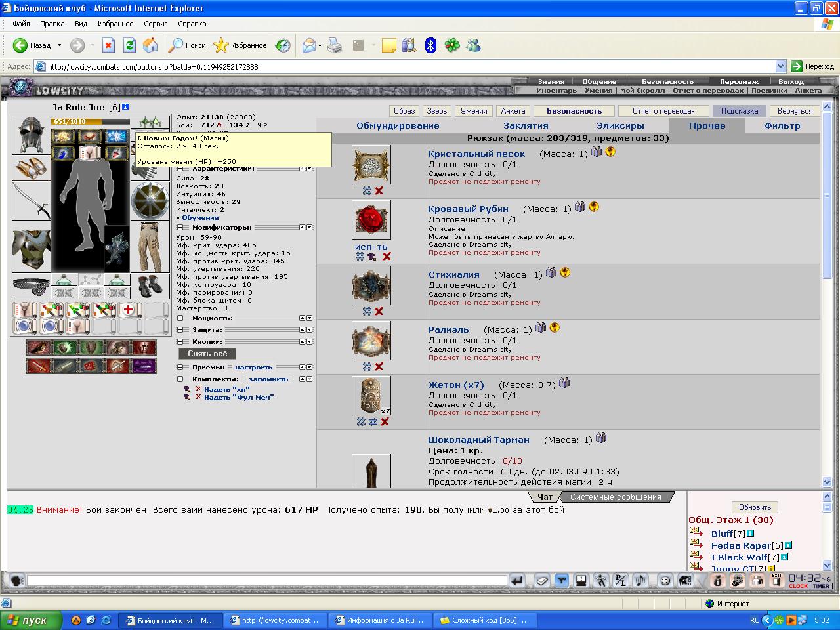Open the Избранное menu in menu bar
Viewport: 840px width, 630px height.
pyautogui.click(x=115, y=24)
